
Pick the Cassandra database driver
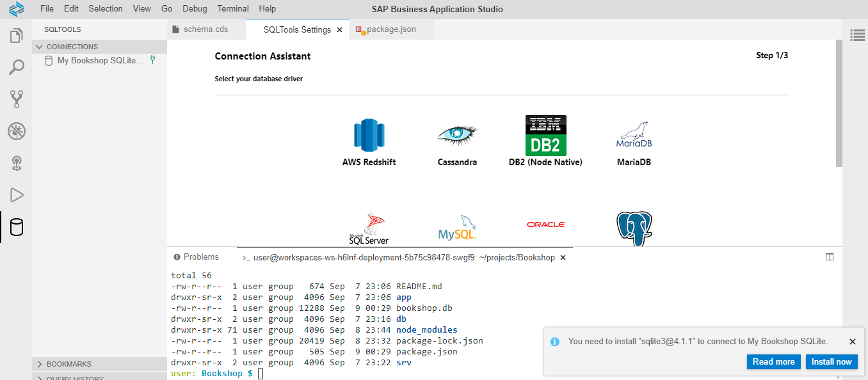[x=457, y=135]
